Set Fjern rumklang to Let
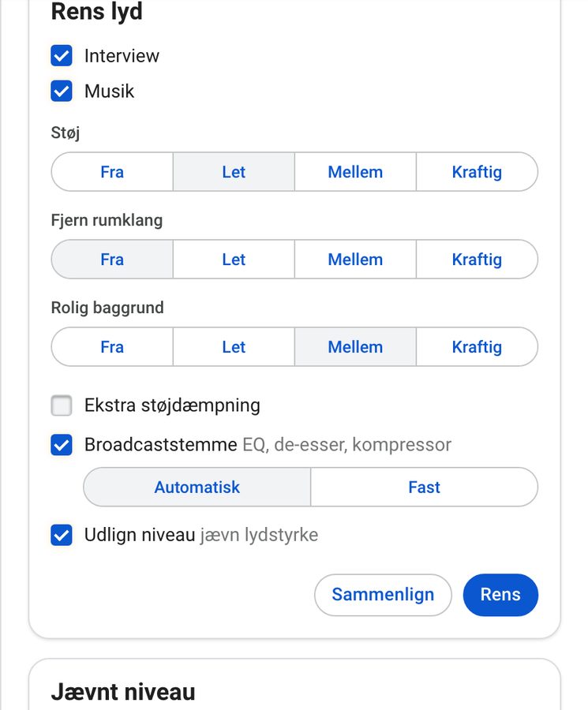588x710 pixels. 234,259
